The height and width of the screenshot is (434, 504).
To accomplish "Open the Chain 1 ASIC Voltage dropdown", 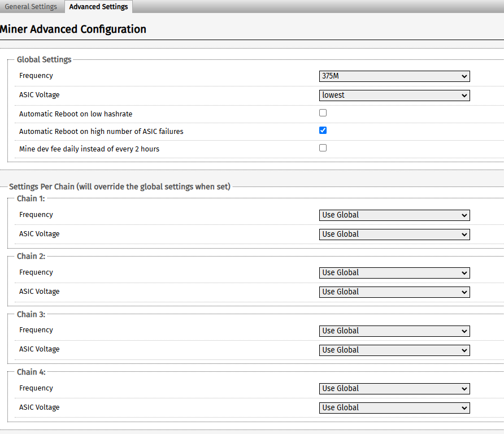I will coord(394,235).
